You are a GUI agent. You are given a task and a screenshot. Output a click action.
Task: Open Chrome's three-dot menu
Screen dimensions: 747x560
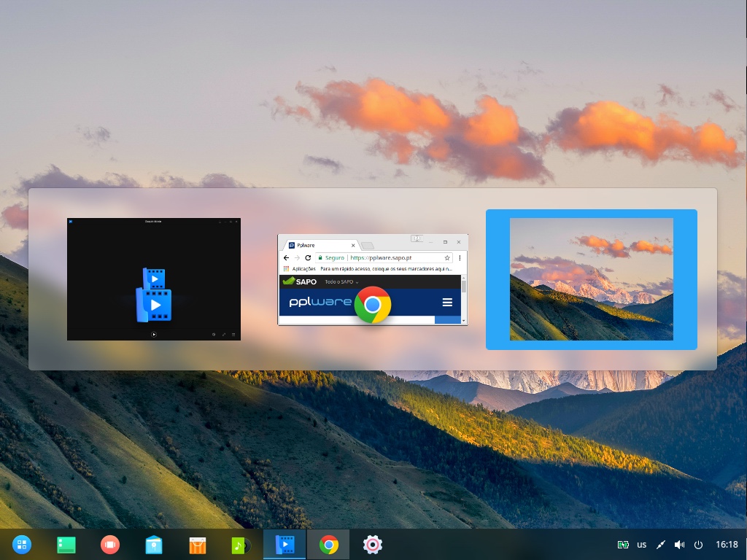[x=460, y=257]
